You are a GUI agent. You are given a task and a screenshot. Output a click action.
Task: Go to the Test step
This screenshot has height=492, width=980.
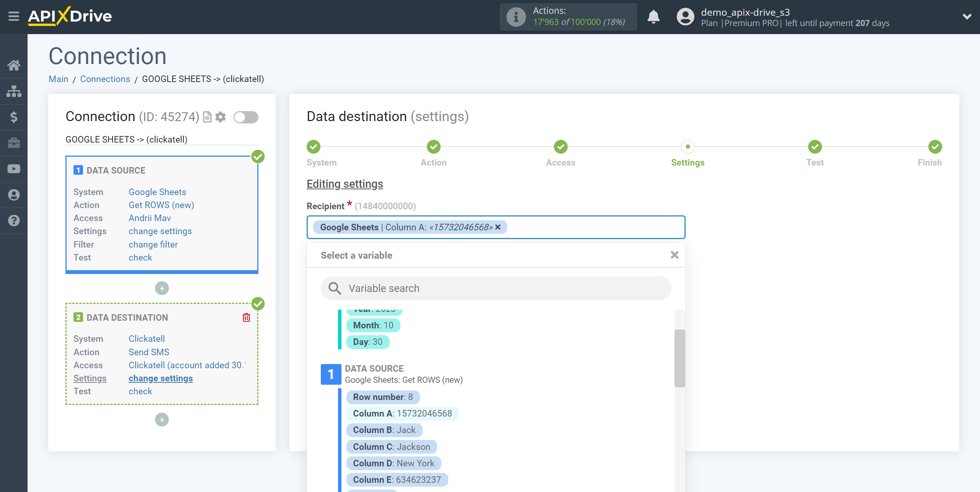click(815, 147)
